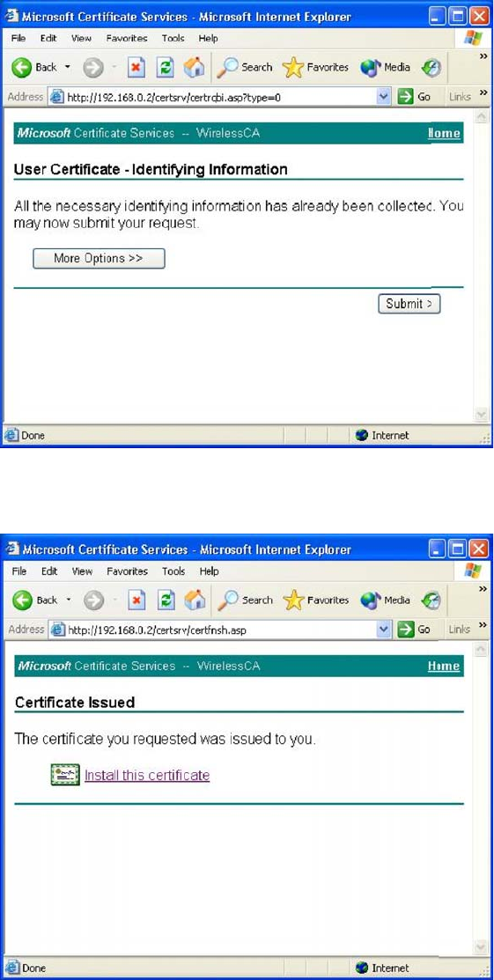Open Favorites menu in top window
The width and height of the screenshot is (494, 980).
tap(127, 38)
